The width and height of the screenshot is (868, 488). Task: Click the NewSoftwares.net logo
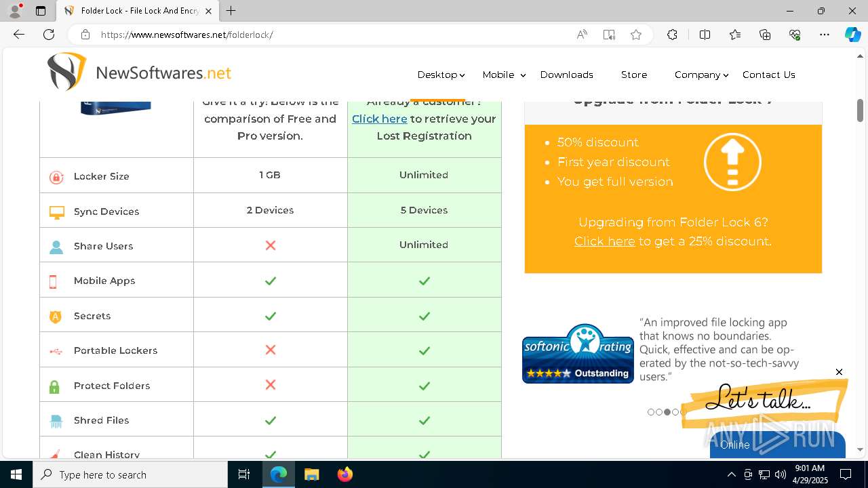139,72
